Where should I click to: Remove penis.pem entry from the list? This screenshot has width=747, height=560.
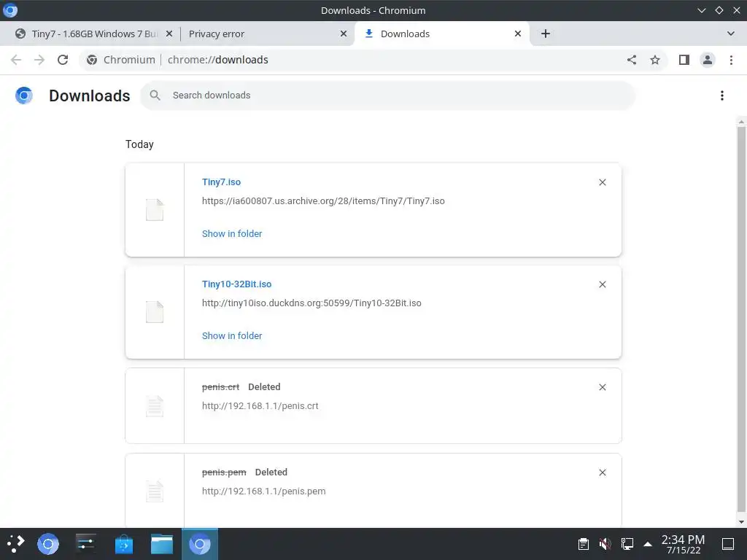coord(602,472)
